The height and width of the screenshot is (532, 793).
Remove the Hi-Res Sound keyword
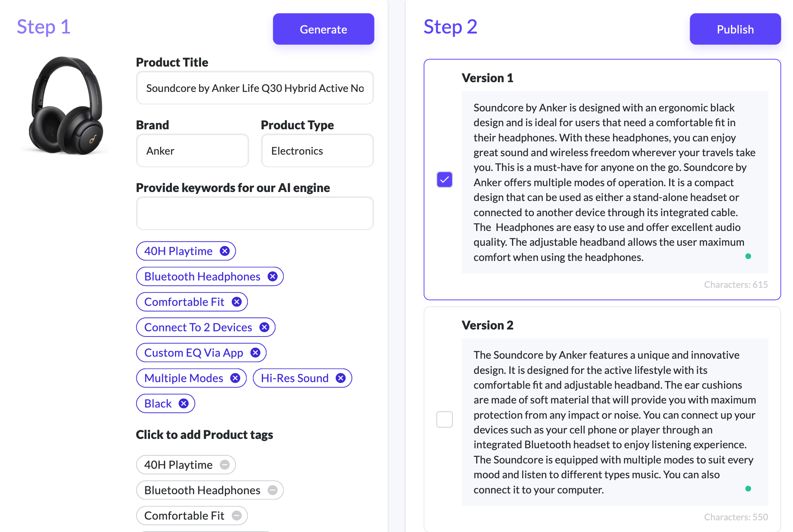(341, 378)
